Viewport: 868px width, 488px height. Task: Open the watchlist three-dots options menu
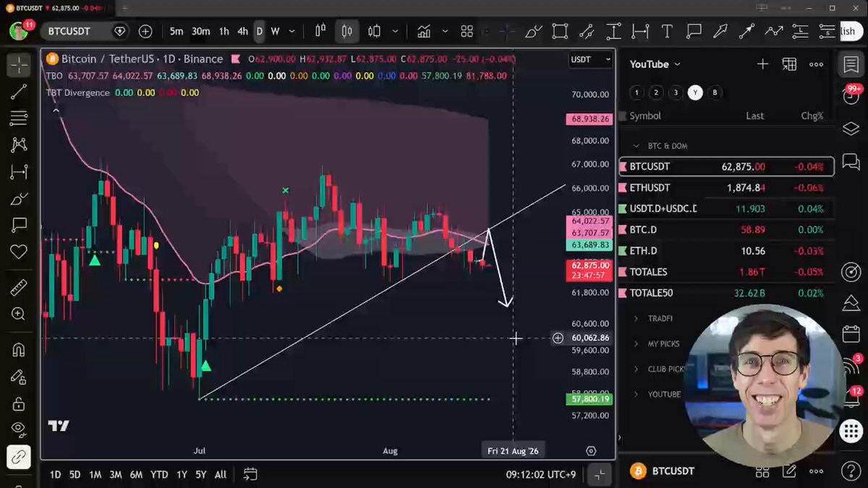click(816, 64)
